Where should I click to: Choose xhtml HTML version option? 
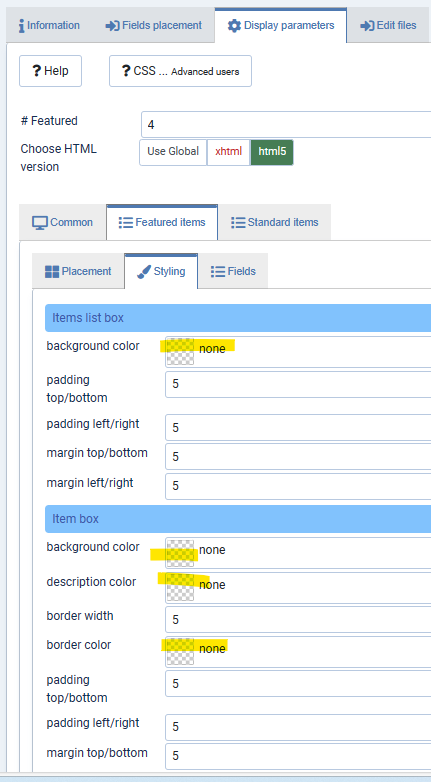[x=228, y=152]
